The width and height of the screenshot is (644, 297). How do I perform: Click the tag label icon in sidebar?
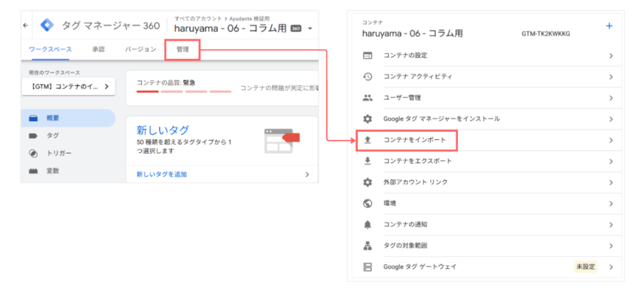[x=33, y=136]
